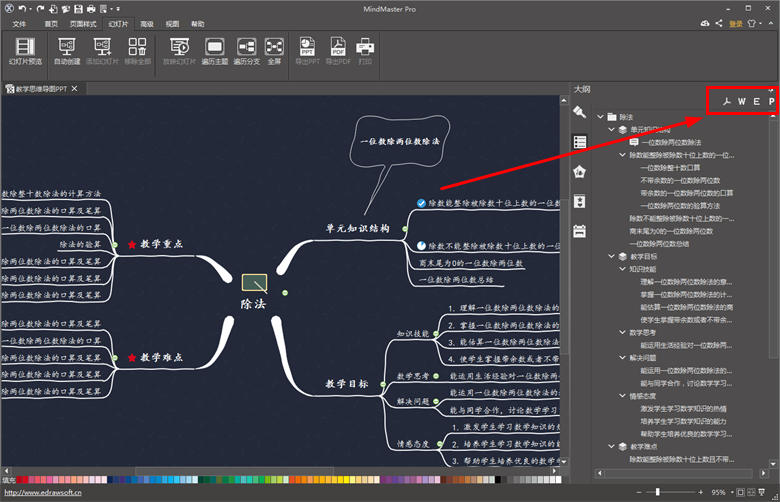Open the clipart star panel icon

(x=580, y=201)
